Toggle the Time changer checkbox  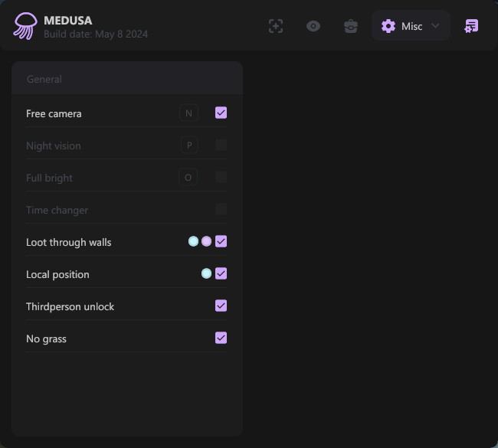coord(221,210)
